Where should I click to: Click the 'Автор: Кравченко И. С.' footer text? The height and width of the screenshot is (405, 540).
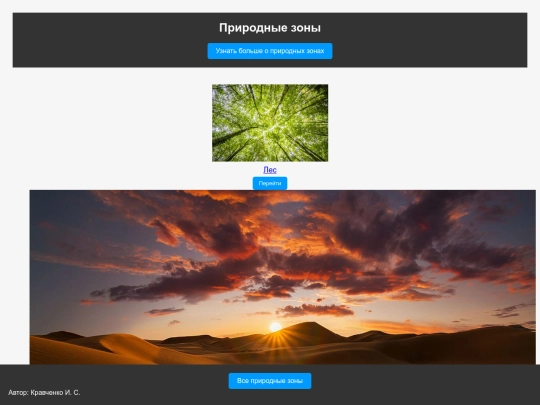pos(44,393)
